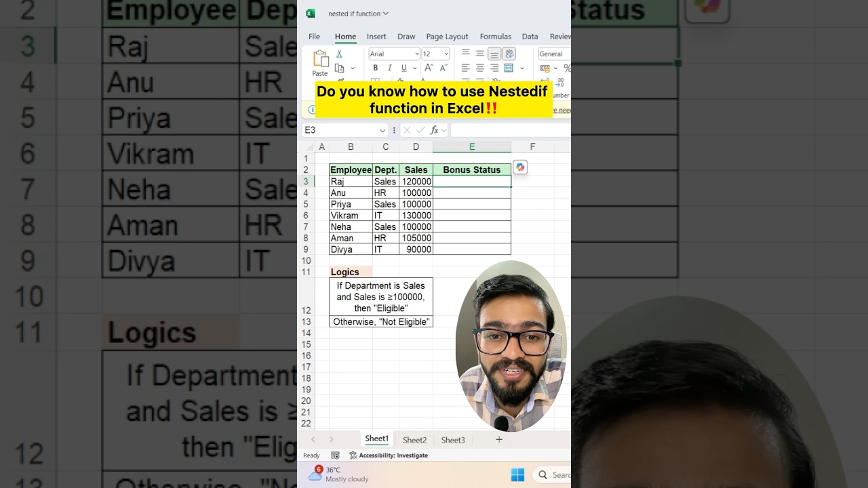
Task: Click the Center alignment icon
Action: [479, 68]
